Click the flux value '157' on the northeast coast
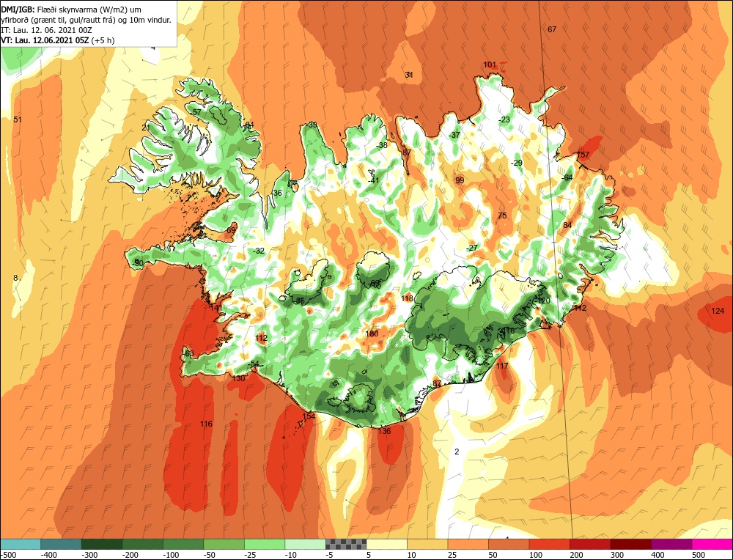 [x=583, y=155]
